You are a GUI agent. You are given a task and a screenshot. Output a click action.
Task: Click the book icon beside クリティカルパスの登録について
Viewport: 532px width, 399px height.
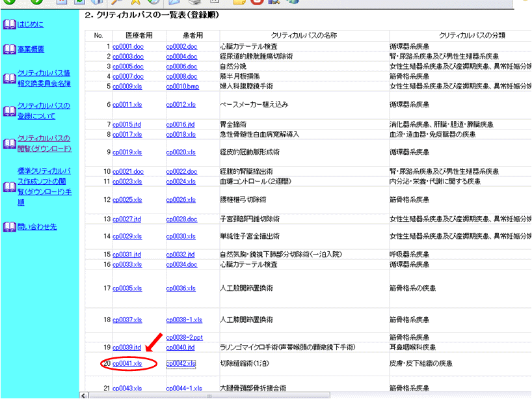[x=9, y=111]
